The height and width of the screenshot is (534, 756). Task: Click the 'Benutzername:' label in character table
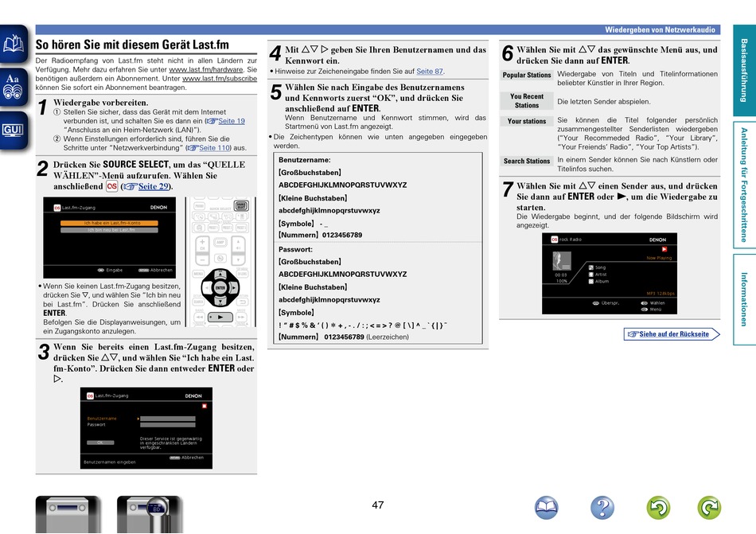point(305,160)
